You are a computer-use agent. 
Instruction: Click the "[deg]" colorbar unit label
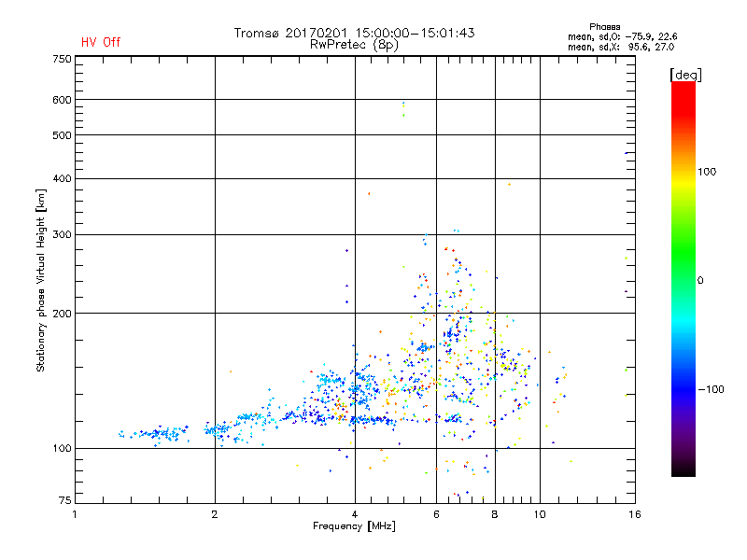tap(685, 75)
